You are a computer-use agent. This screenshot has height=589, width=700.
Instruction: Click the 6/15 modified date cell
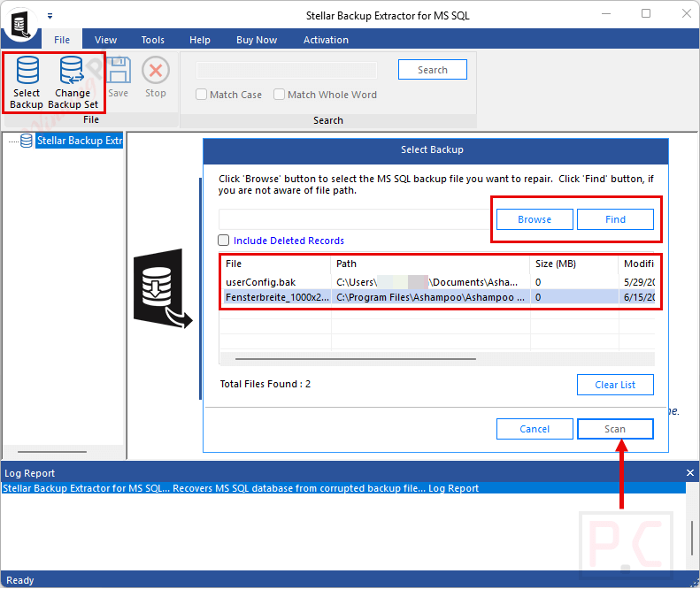[x=639, y=298]
